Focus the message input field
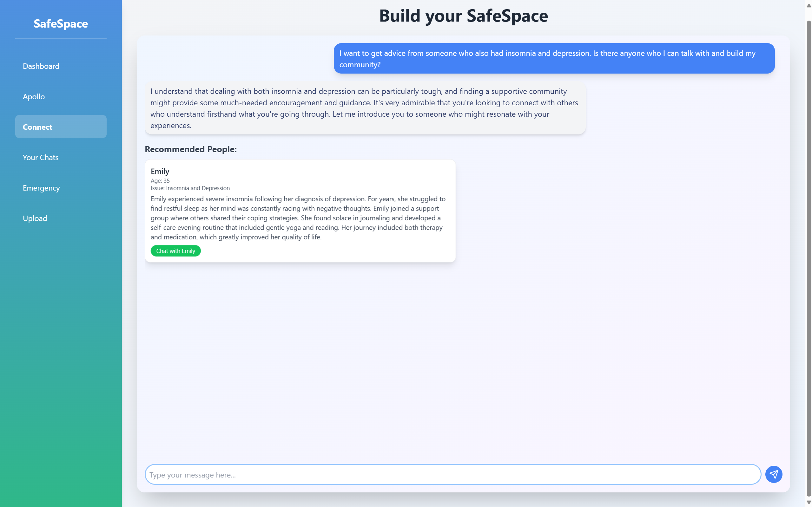812x507 pixels. [452, 474]
